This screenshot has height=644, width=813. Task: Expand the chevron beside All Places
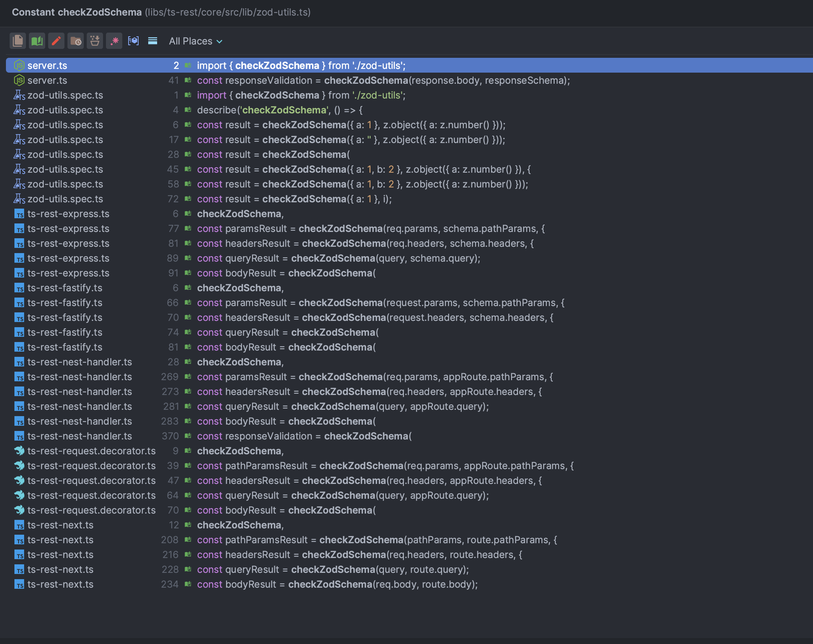tap(220, 42)
